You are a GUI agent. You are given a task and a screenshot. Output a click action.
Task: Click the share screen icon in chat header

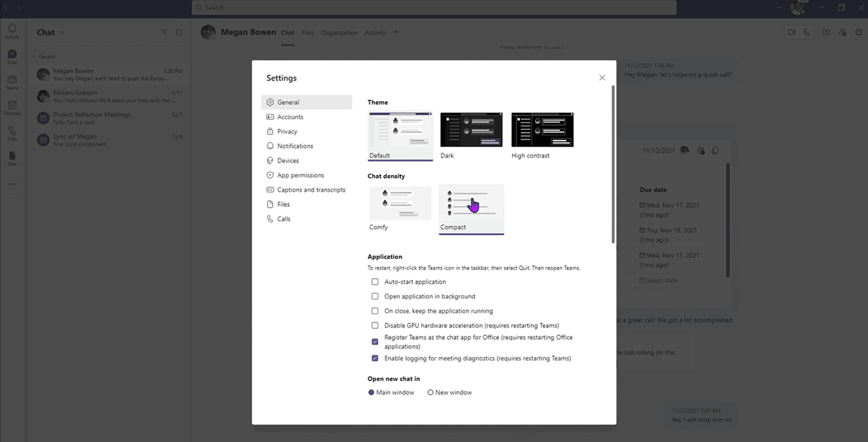(826, 32)
